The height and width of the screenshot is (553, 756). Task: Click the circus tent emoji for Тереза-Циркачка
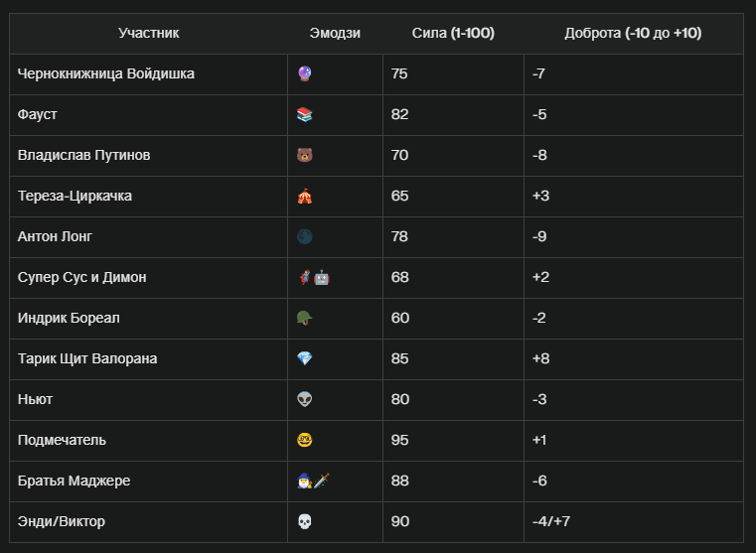tap(305, 196)
